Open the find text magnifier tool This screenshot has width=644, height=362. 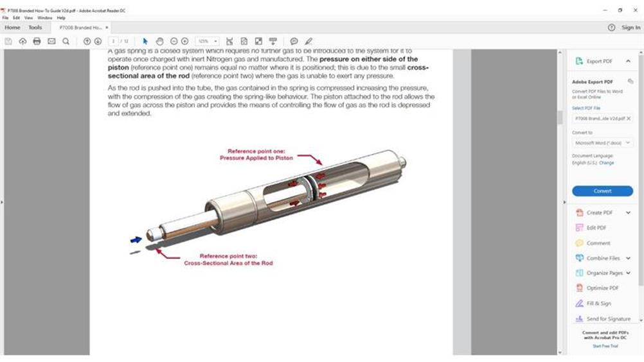click(x=66, y=42)
